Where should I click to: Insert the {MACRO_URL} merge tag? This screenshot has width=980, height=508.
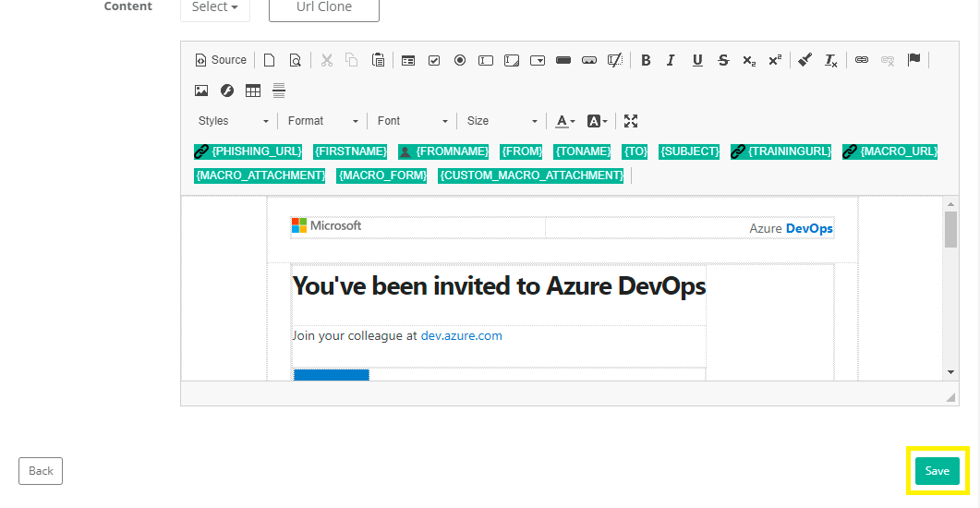click(890, 151)
